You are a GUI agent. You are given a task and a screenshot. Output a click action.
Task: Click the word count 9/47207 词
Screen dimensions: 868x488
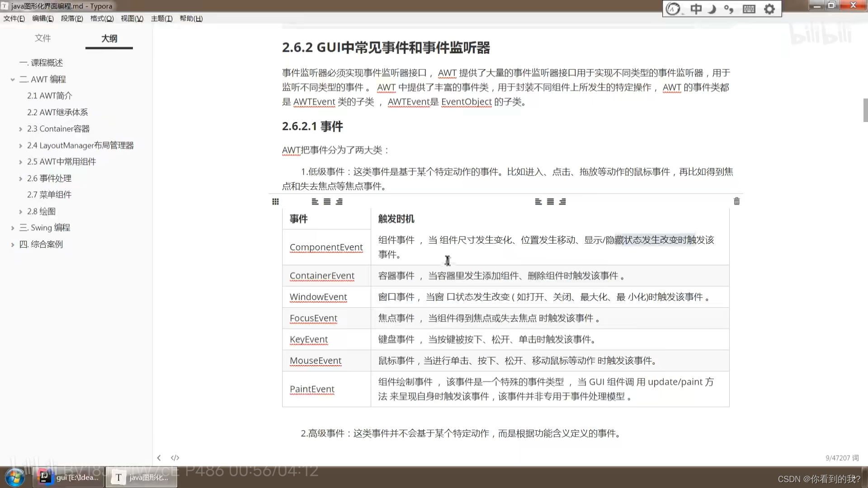pyautogui.click(x=842, y=457)
